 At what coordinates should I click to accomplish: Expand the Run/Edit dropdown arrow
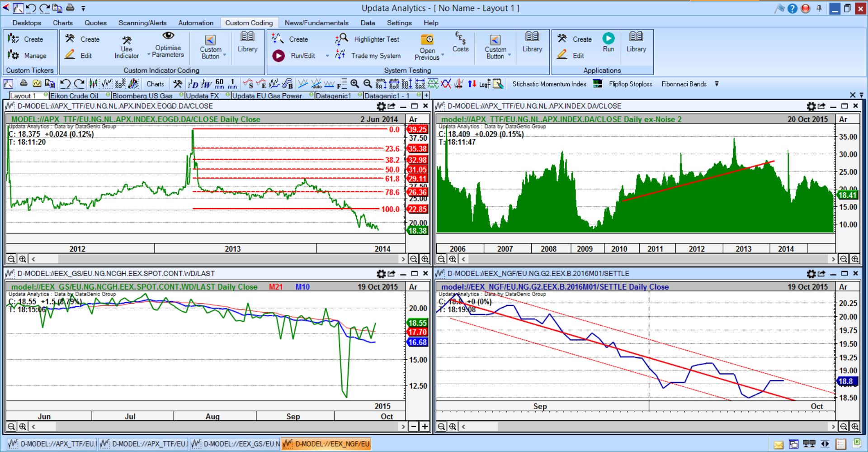point(327,56)
